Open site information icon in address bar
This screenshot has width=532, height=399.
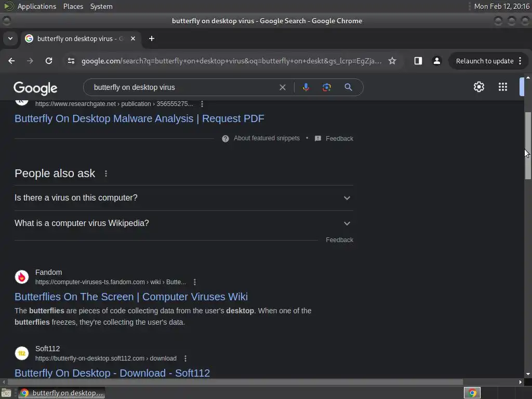71,61
